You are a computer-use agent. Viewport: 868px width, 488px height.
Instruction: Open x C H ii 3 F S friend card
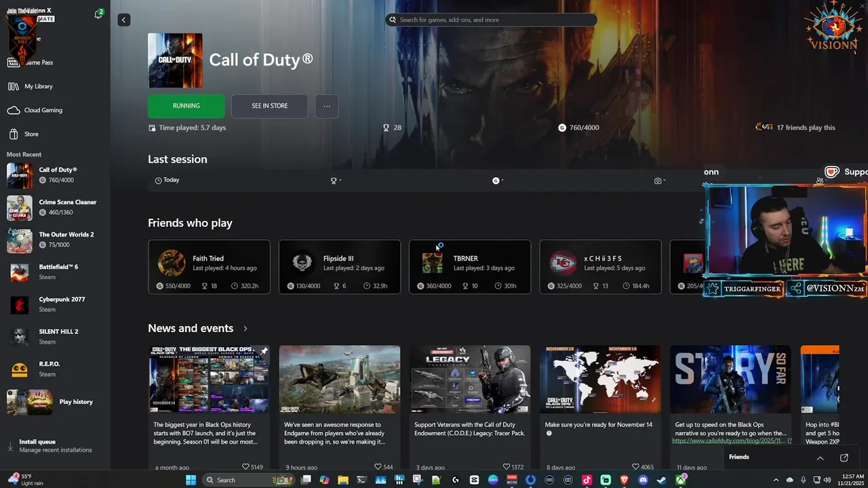(600, 267)
